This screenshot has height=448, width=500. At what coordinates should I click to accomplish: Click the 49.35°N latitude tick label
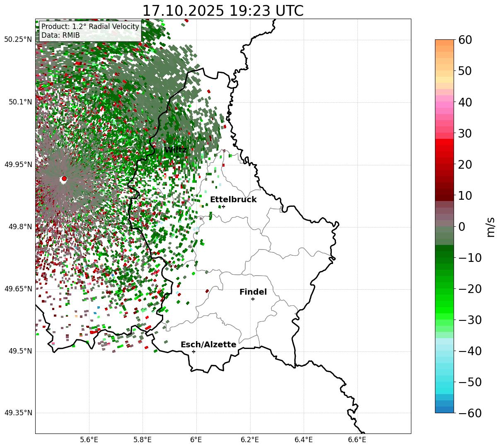[x=18, y=413]
